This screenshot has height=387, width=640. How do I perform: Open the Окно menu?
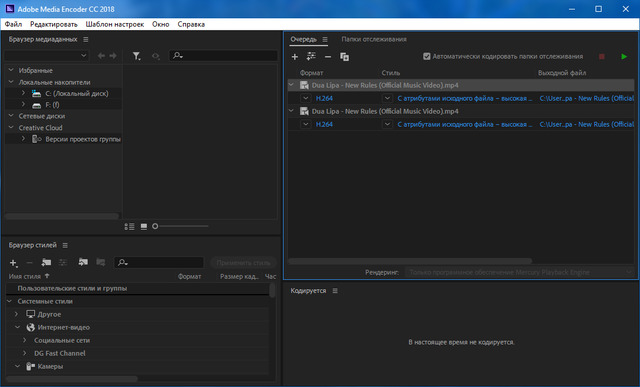(x=161, y=24)
